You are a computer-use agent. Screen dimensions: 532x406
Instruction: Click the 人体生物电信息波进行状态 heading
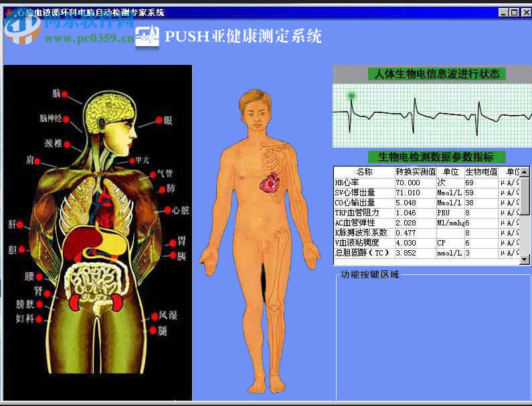pyautogui.click(x=437, y=74)
